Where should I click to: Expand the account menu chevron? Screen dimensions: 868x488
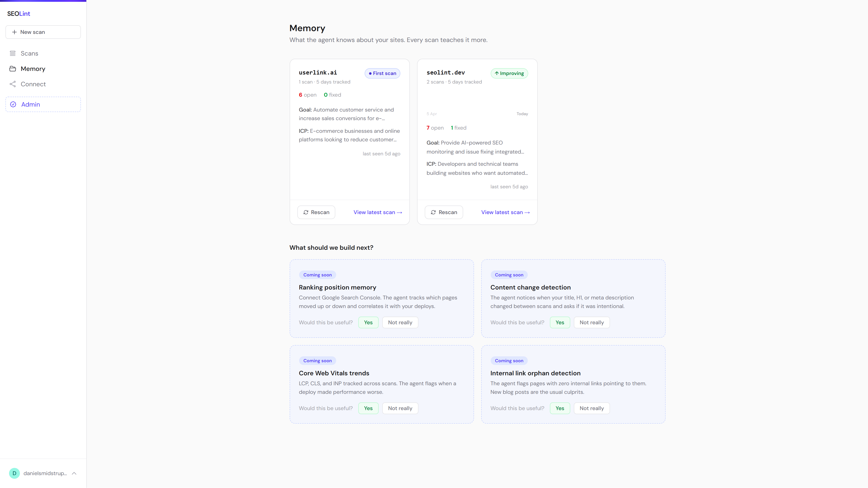pos(74,473)
